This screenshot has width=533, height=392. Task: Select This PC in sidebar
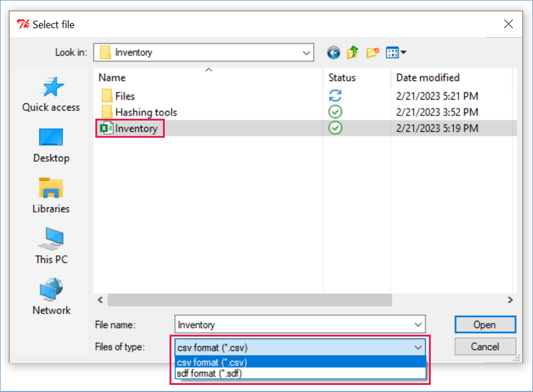(51, 246)
